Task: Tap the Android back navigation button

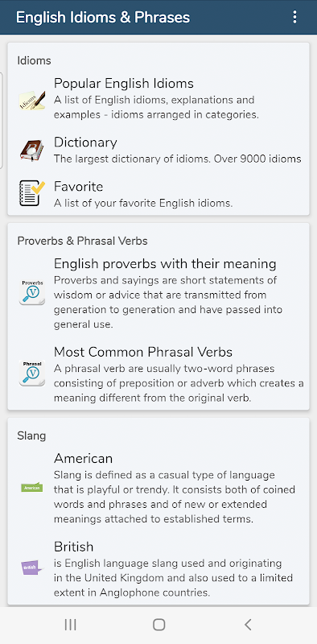Action: tap(248, 625)
